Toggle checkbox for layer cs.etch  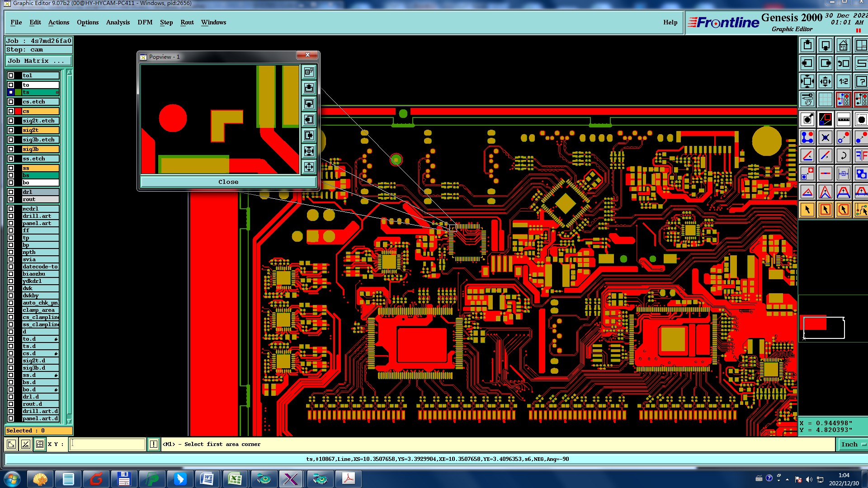(11, 102)
